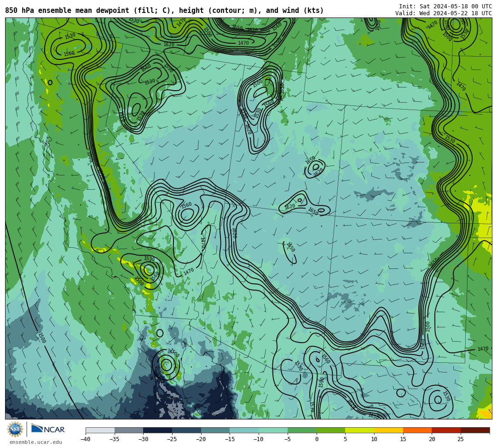
Task: Select the light gray -40 to -35 color swatch
Action: [100, 430]
